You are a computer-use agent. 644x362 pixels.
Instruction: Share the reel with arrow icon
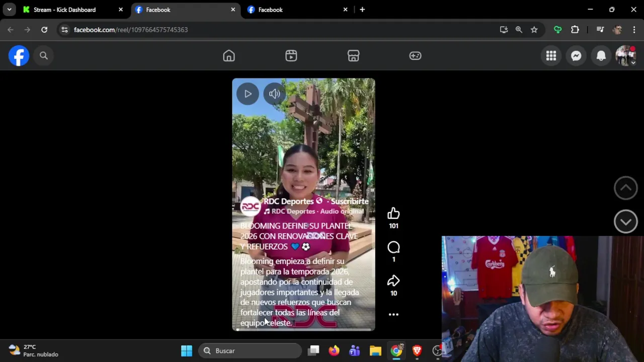click(x=393, y=281)
